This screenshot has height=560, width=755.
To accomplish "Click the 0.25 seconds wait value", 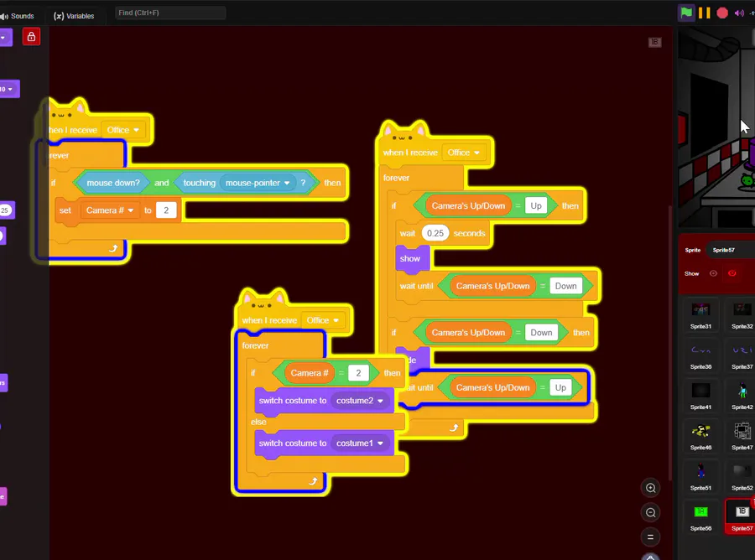I will 435,233.
